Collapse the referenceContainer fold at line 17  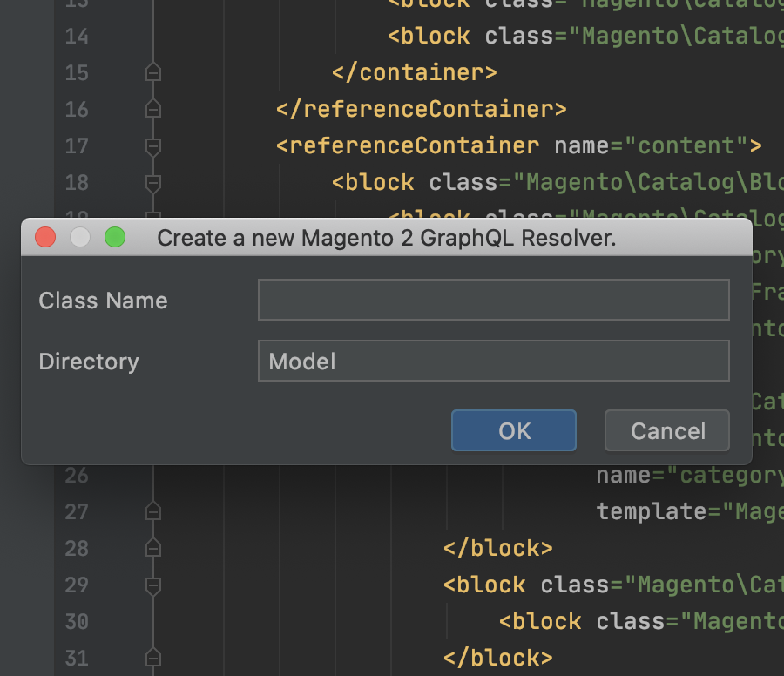click(153, 146)
